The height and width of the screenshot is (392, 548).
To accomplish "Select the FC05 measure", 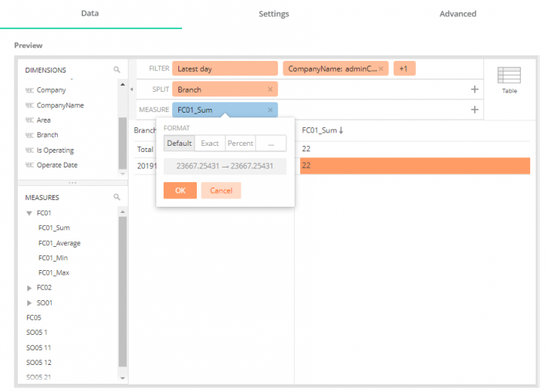I will tap(33, 318).
